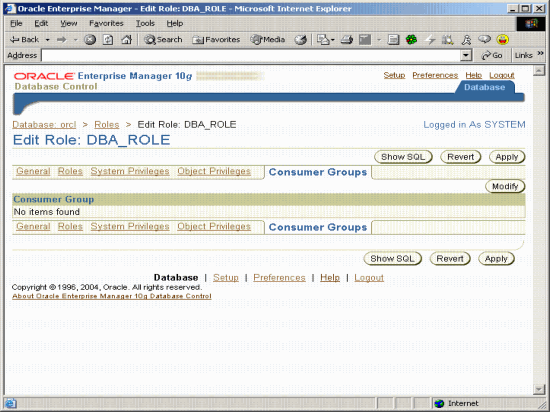Click inside the Address input field
Screen dimensions: 550x412
tap(251, 55)
